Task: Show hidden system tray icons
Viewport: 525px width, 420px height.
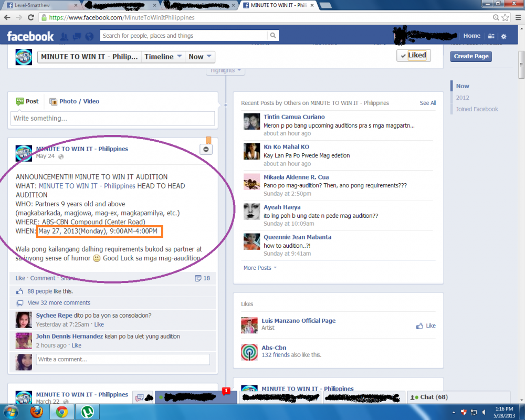Action: 454,412
